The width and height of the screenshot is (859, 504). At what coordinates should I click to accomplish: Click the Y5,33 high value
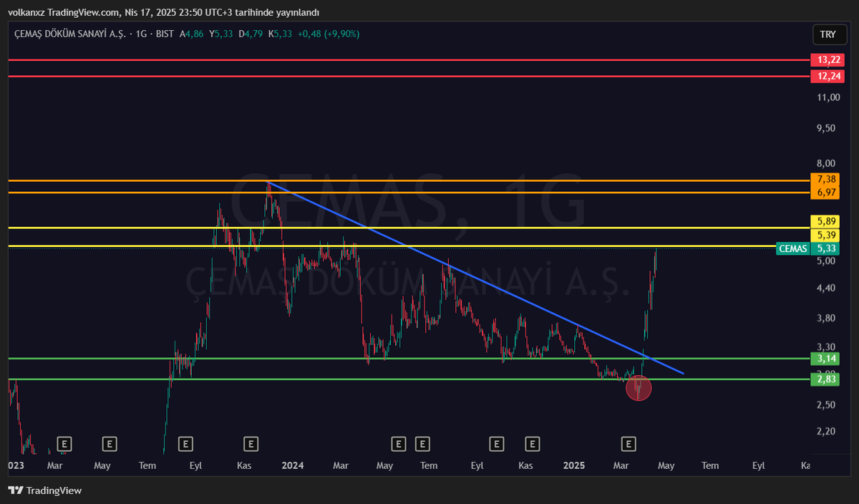click(223, 34)
